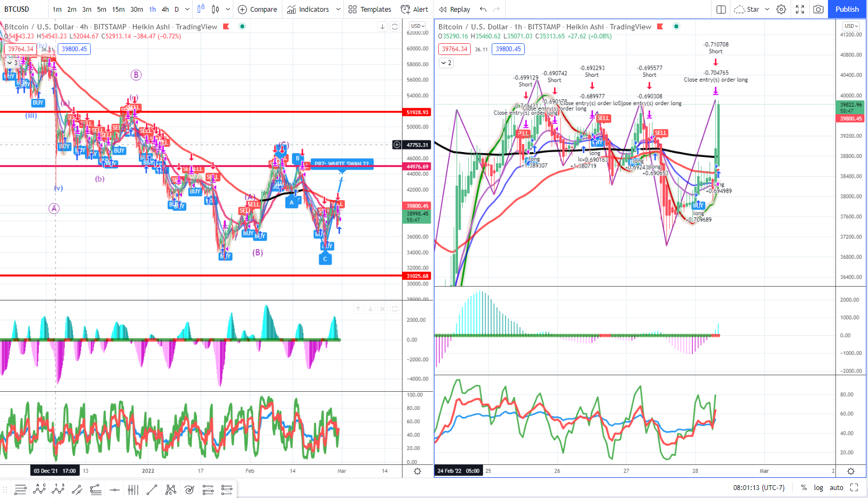The height and width of the screenshot is (498, 868).
Task: Open the Compare symbol tool
Action: pyautogui.click(x=257, y=9)
